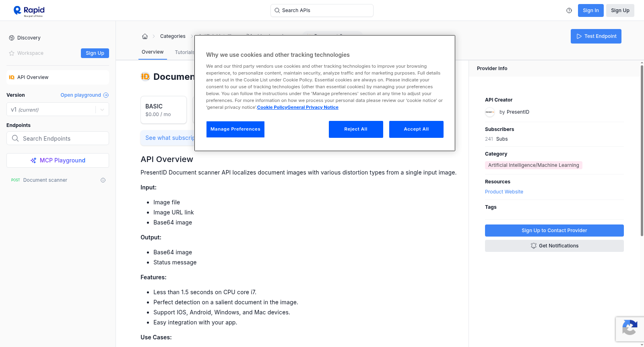Open the Cookie Policy link
The width and height of the screenshot is (644, 347).
coord(272,108)
